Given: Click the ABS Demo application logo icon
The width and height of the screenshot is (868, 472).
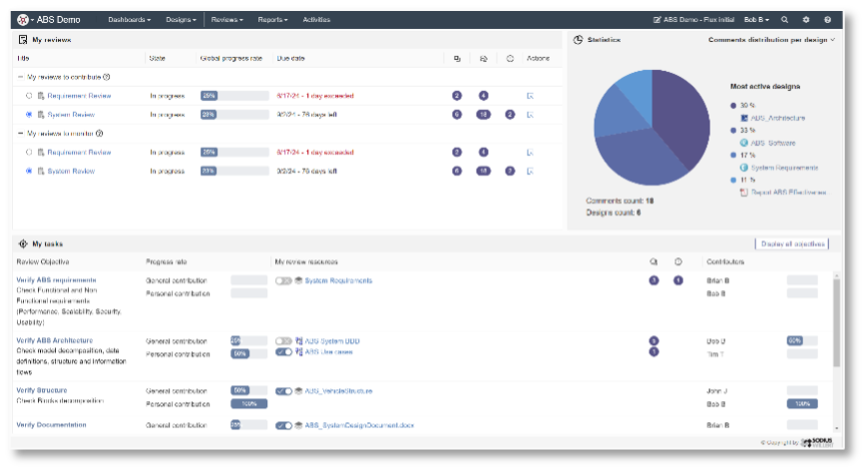Looking at the screenshot, I should (x=23, y=20).
